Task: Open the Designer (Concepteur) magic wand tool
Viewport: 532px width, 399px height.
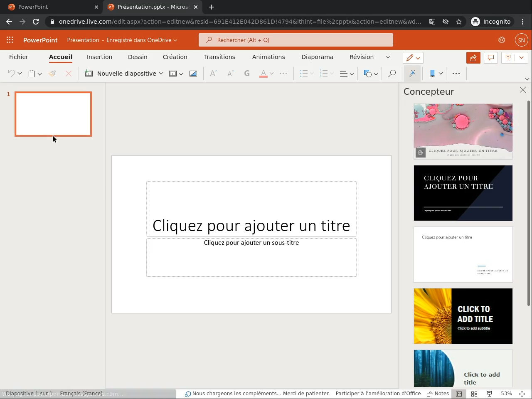Action: point(412,74)
